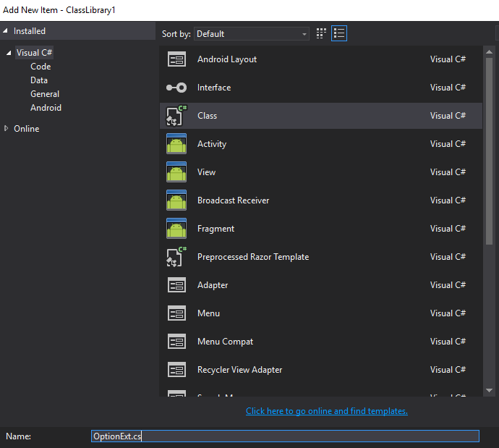Expand the Online category
Screen dimensions: 499x448
7,129
